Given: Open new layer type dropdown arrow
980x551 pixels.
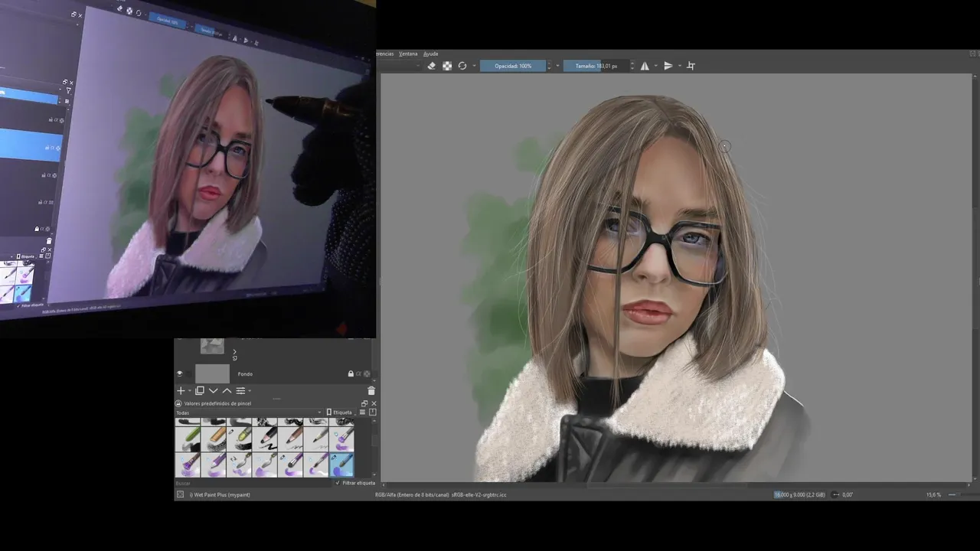Looking at the screenshot, I should pos(190,391).
